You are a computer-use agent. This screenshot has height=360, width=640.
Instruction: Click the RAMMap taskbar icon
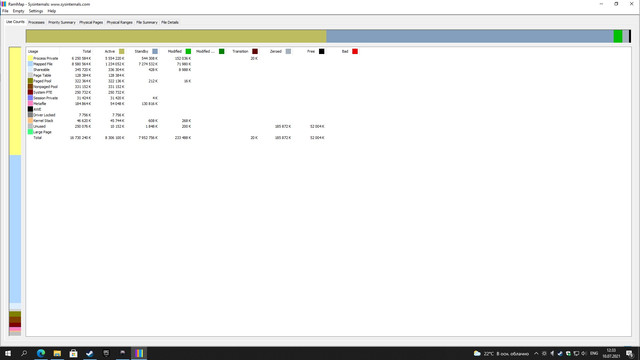tap(139, 353)
